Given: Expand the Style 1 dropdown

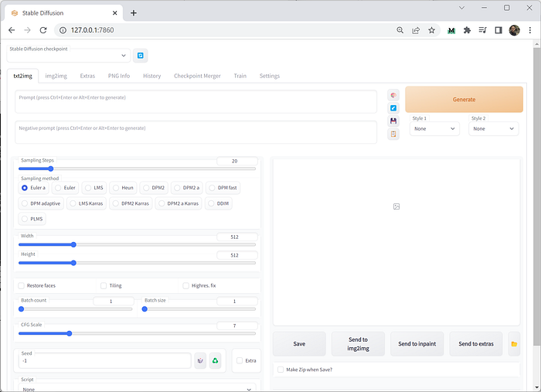Looking at the screenshot, I should tap(434, 128).
